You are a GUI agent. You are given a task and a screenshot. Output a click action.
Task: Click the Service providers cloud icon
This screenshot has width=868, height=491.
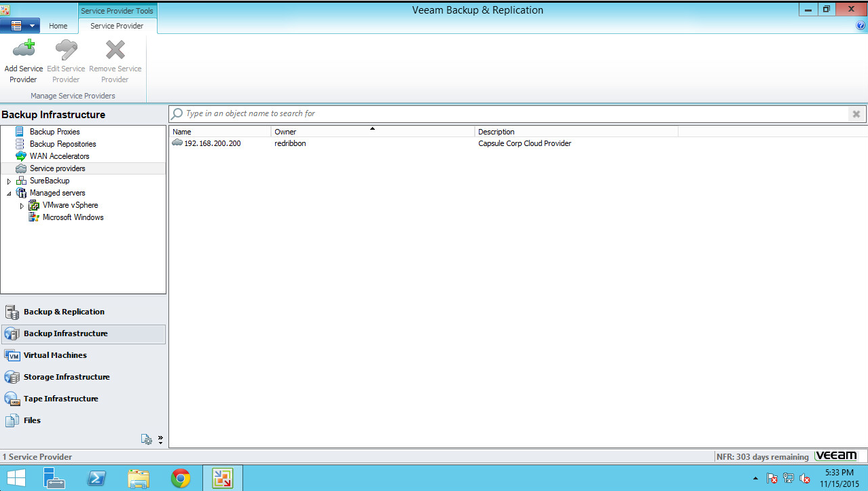click(x=21, y=168)
